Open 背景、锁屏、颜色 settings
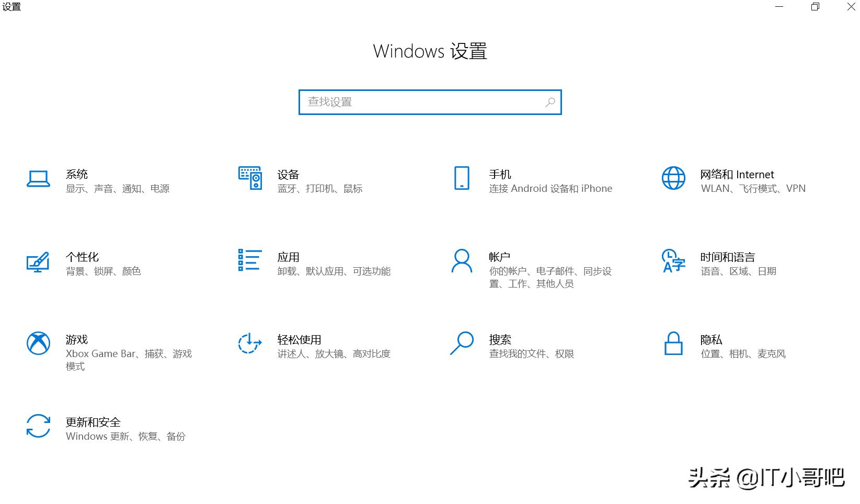Viewport: 860px width, 504px height. [103, 271]
